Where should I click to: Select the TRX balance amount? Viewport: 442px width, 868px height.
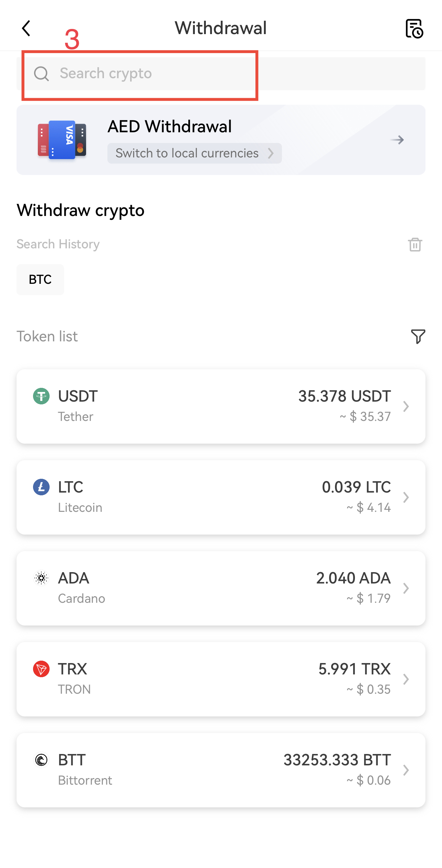355,669
